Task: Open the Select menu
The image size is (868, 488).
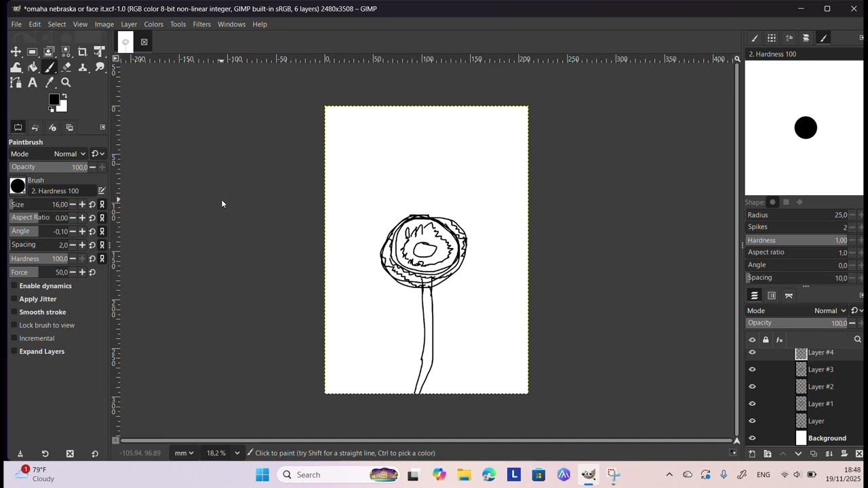Action: point(57,24)
